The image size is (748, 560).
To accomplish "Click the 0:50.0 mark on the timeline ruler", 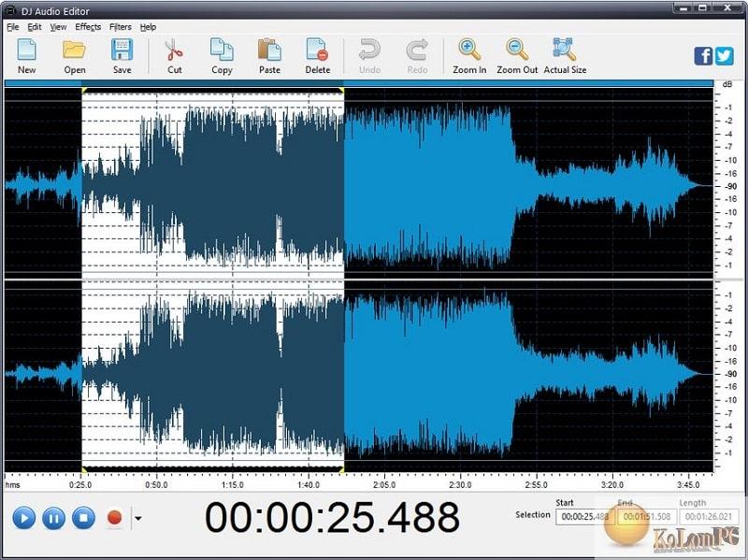I will 156,485.
